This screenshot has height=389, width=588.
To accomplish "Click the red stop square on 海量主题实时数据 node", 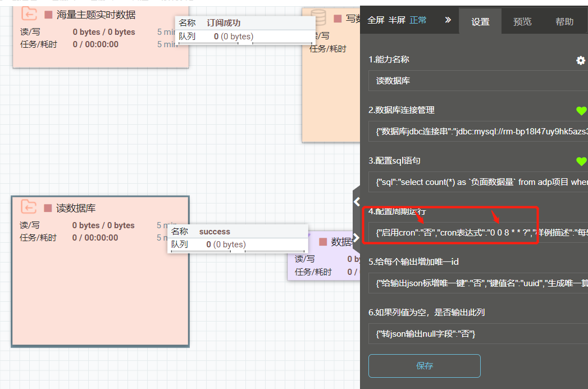I will pyautogui.click(x=49, y=15).
